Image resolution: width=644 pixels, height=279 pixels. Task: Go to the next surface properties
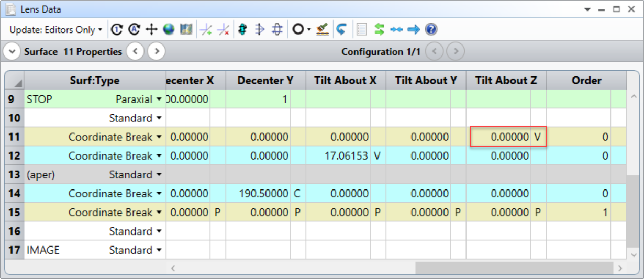156,52
